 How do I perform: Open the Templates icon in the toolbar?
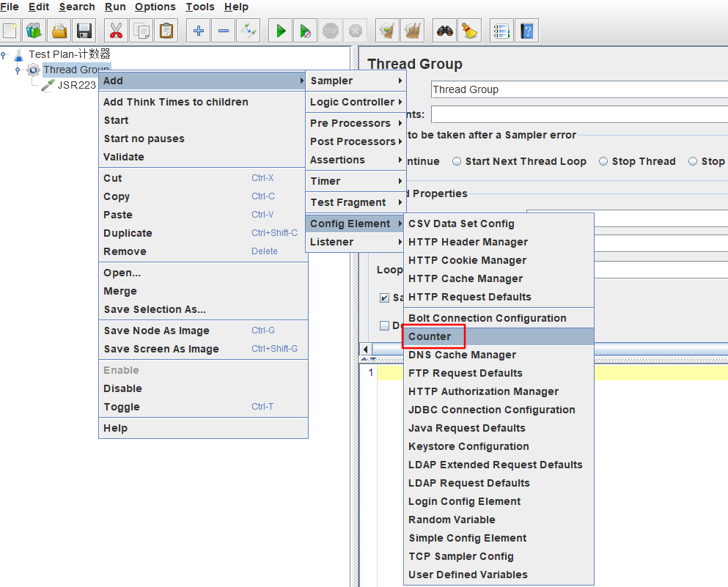point(34,31)
